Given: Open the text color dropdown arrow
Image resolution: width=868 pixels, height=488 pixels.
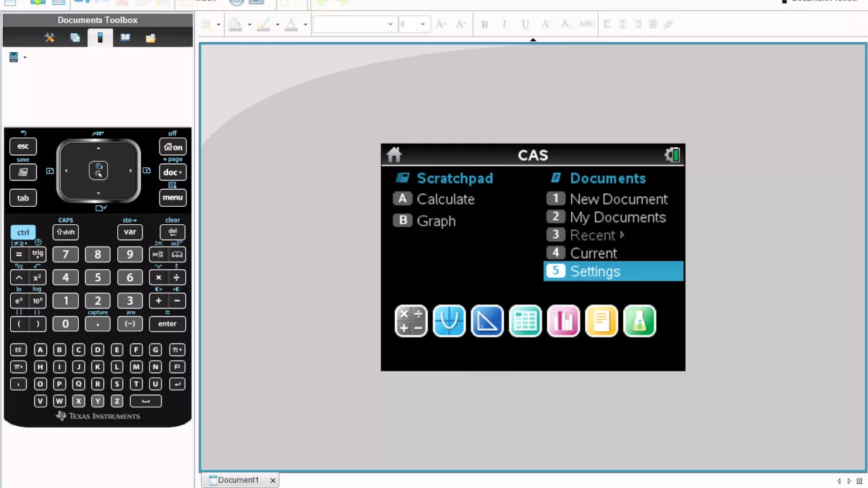Looking at the screenshot, I should pos(305,24).
